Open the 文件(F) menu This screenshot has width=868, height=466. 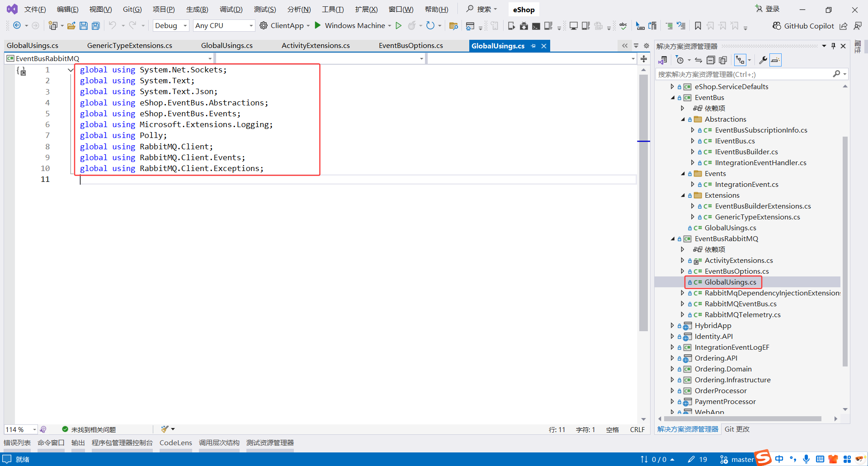click(x=35, y=9)
